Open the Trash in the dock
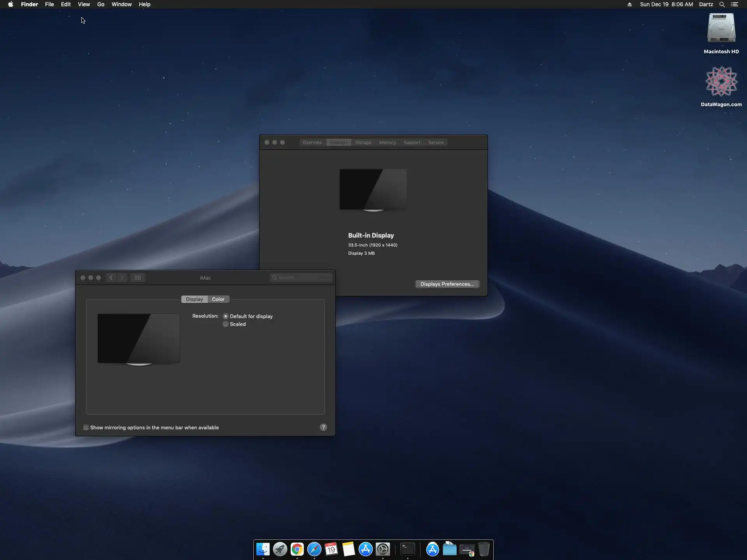Screen dimensions: 747x560 click(484, 549)
